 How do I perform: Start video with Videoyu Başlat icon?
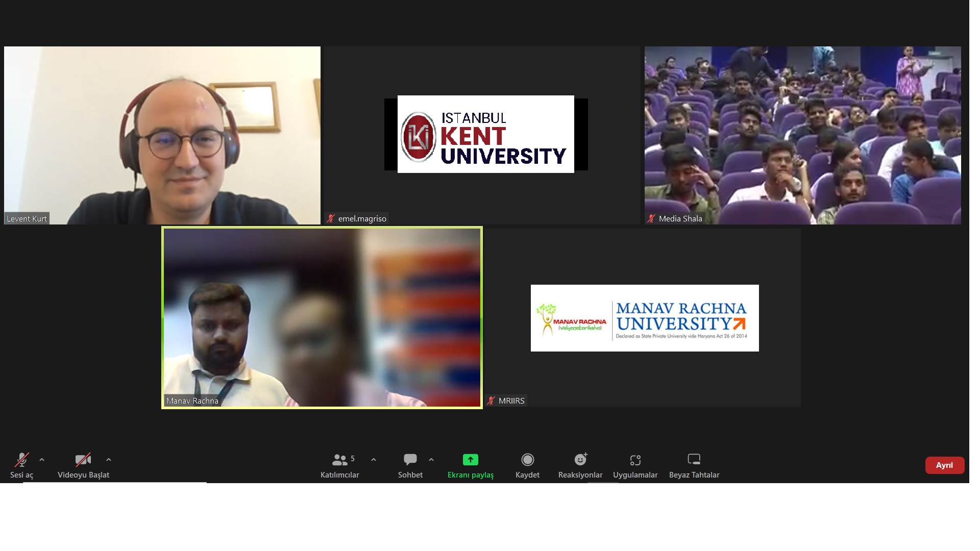[83, 460]
